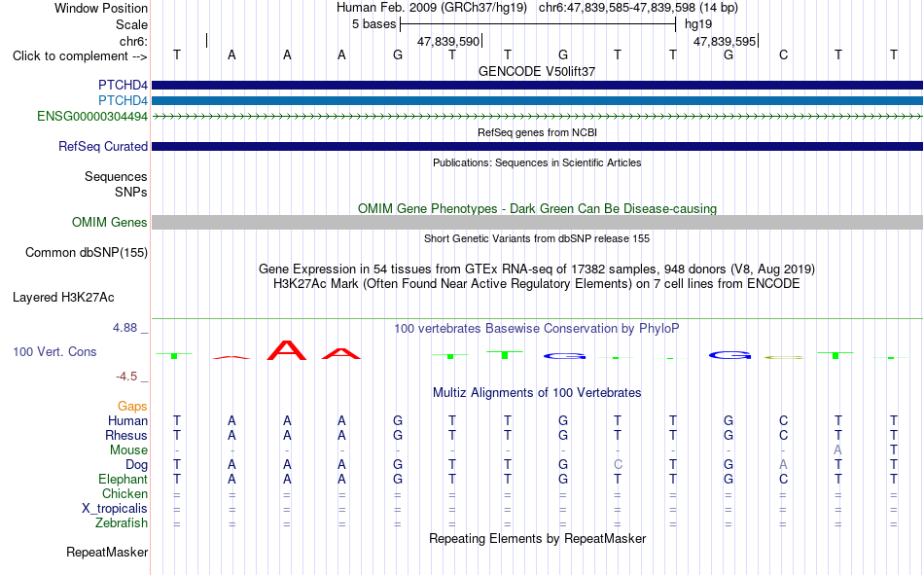This screenshot has width=924, height=575.
Task: Click the 47,839,595 position marker
Action: point(725,41)
